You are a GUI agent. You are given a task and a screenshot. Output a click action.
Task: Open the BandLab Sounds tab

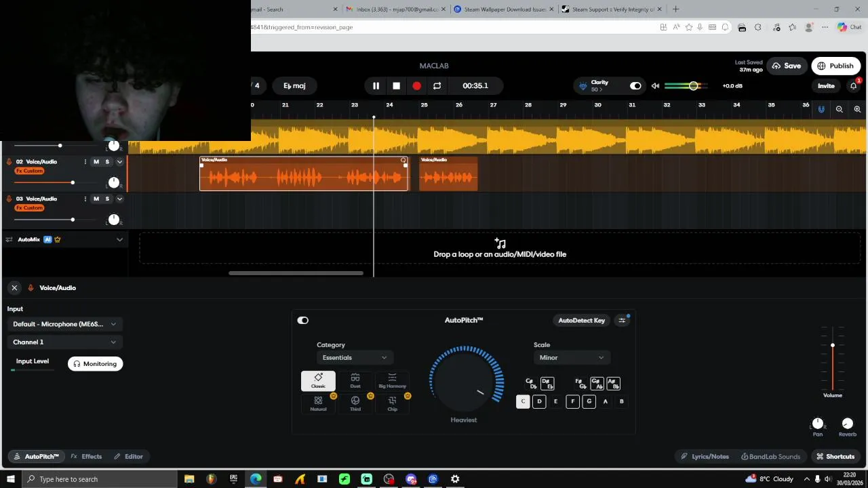(770, 457)
